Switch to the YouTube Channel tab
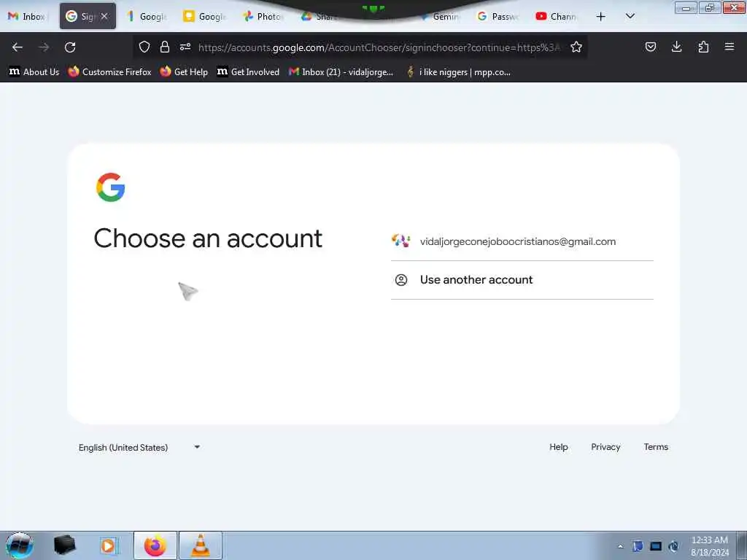 point(556,16)
